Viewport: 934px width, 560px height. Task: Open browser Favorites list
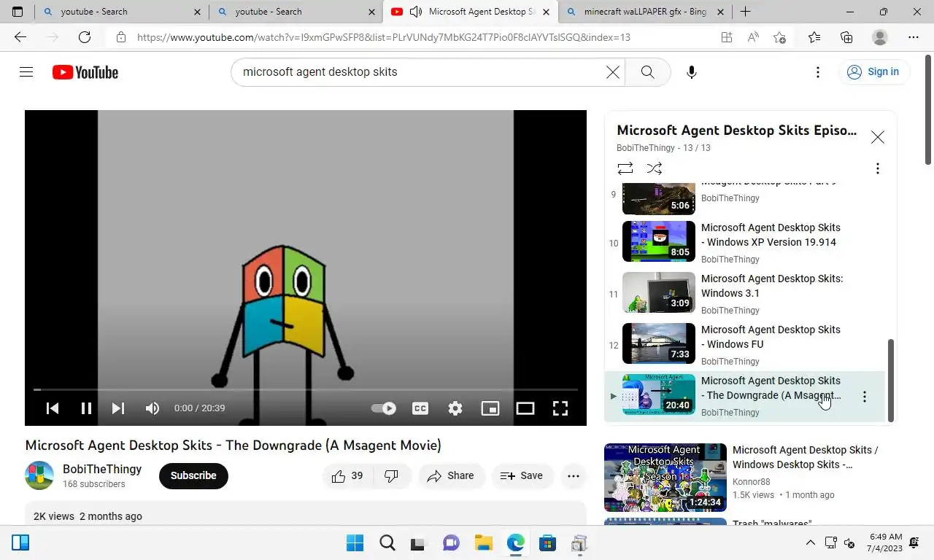click(x=814, y=37)
